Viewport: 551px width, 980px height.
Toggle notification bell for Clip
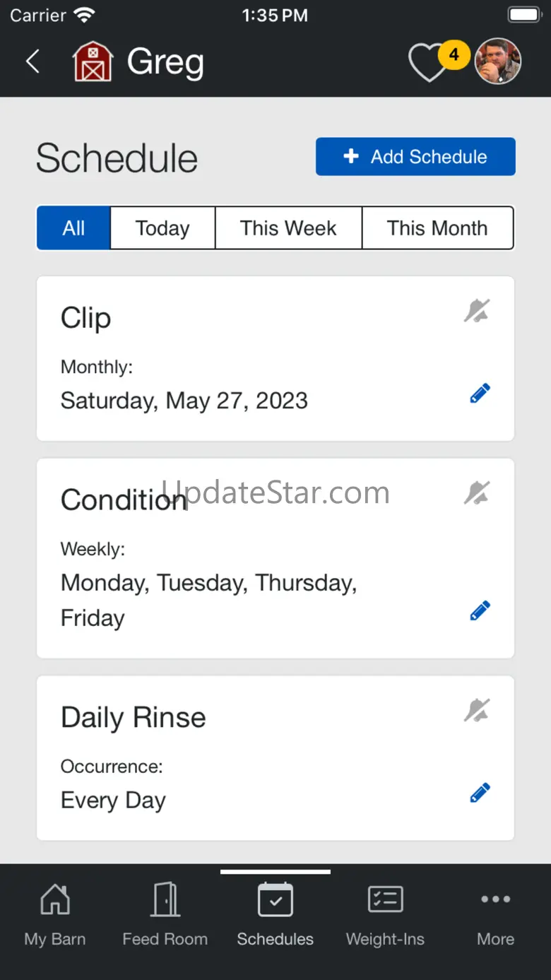pyautogui.click(x=477, y=311)
